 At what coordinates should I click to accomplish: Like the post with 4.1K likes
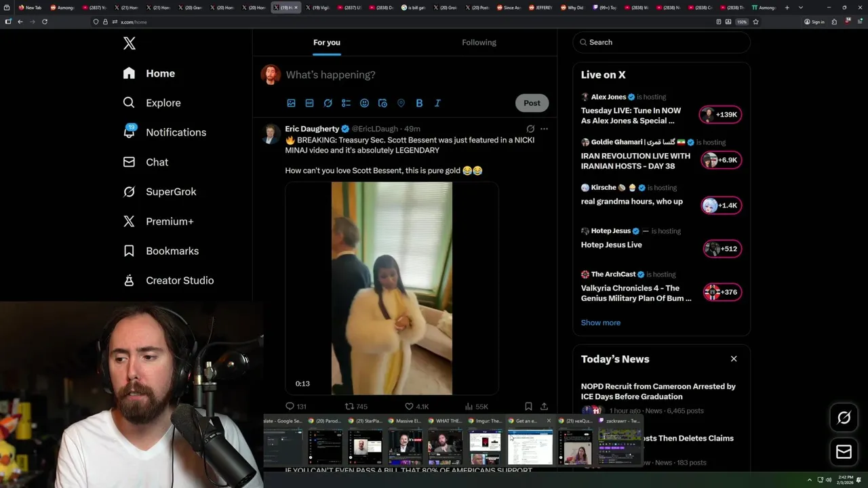click(416, 407)
